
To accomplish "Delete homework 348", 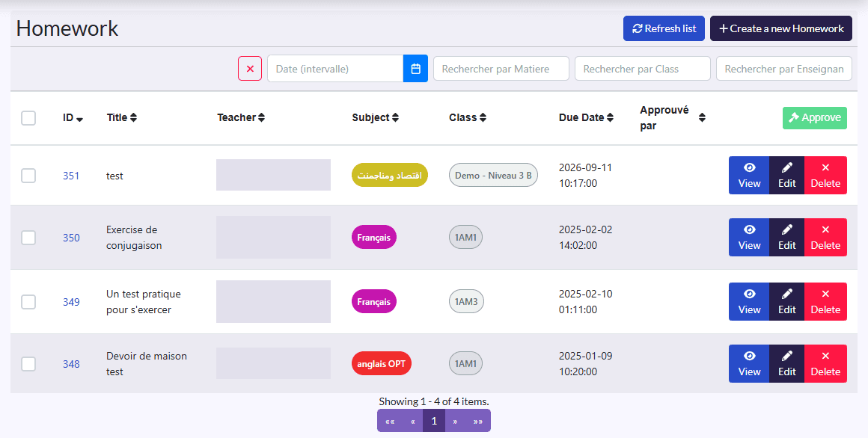I will coord(825,363).
